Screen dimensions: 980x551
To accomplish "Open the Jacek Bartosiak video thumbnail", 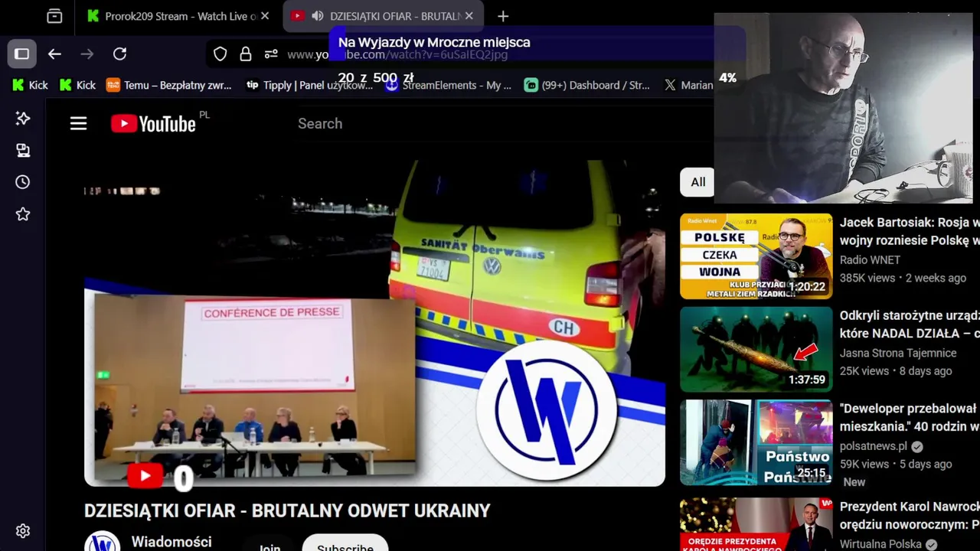I will 756,256.
